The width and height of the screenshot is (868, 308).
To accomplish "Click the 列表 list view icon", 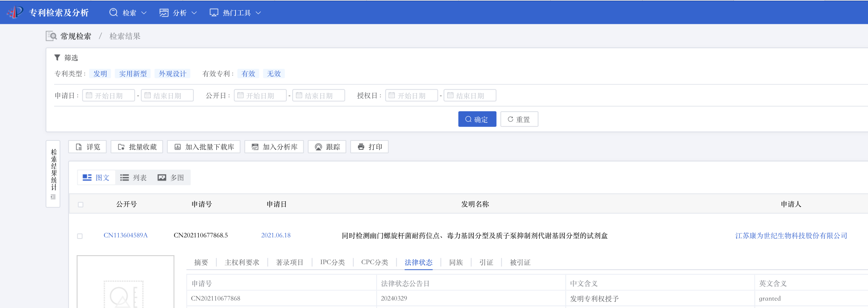I will (124, 178).
